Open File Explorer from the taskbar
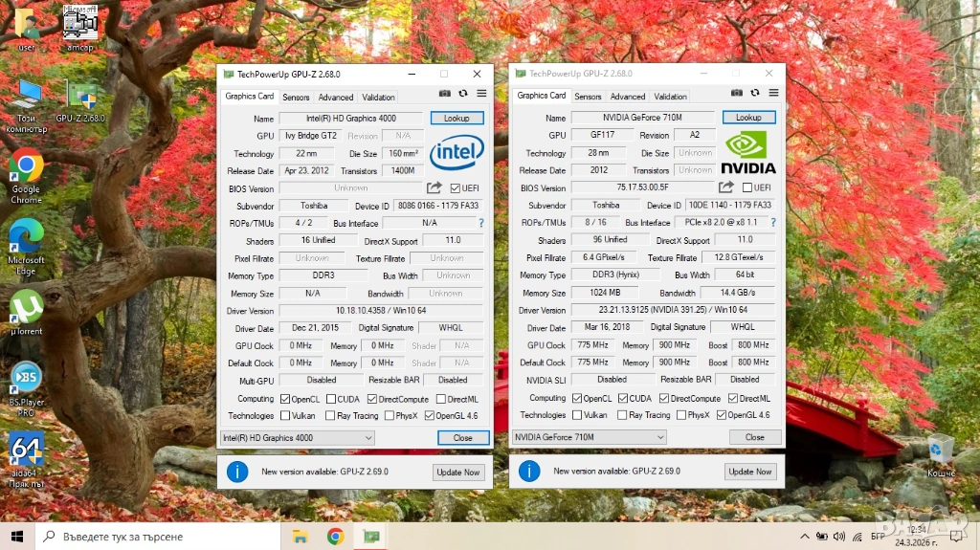This screenshot has width=980, height=550. pos(300,537)
